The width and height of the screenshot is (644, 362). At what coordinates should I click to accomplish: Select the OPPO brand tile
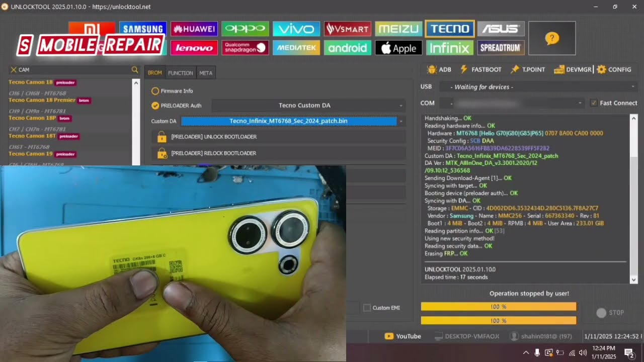coord(245,29)
